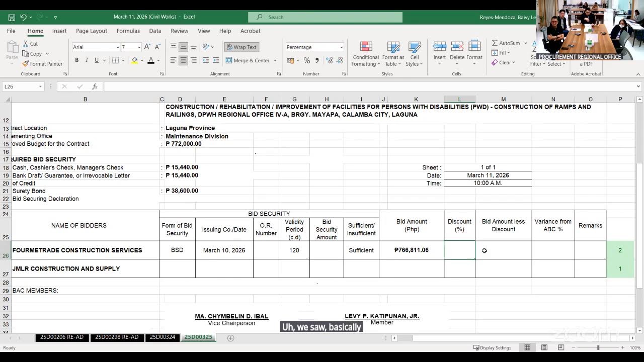
Task: Apply the Borders icon
Action: click(115, 60)
